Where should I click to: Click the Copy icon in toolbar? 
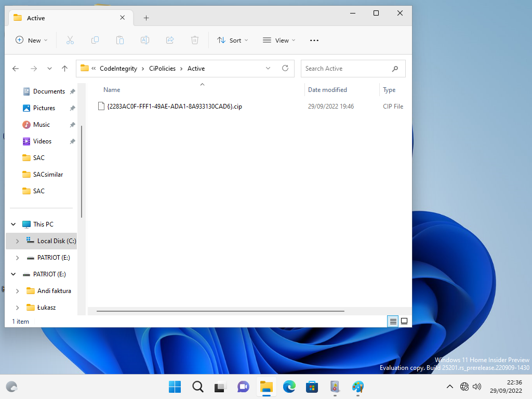[x=95, y=40]
